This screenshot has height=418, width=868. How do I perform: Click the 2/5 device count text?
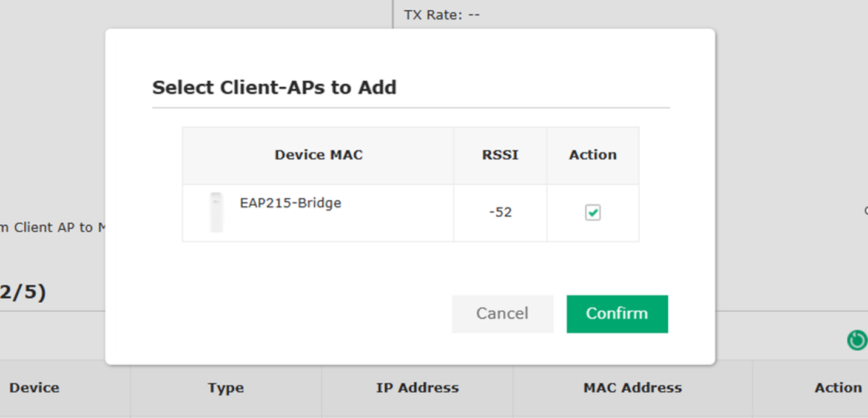pyautogui.click(x=23, y=293)
